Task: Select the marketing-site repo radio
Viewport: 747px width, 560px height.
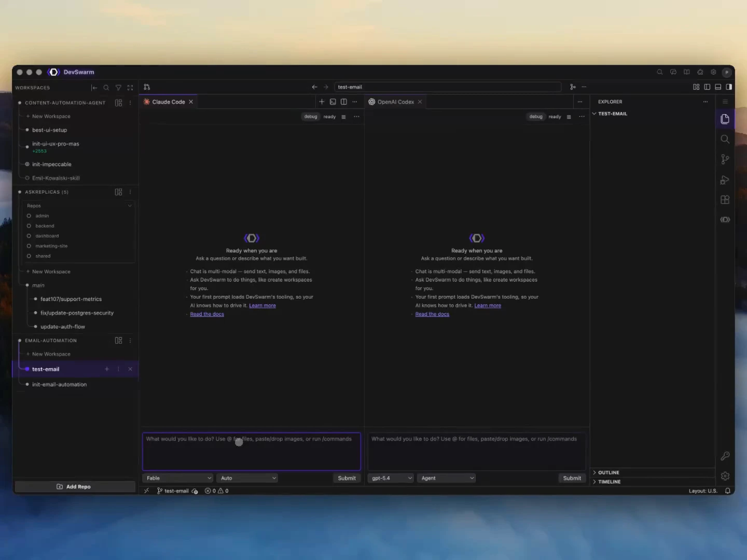Action: tap(29, 246)
